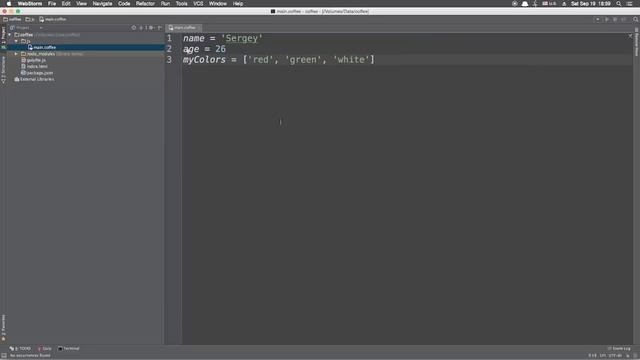640x360 pixels.
Task: Open the Window menu
Action: tap(218, 4)
